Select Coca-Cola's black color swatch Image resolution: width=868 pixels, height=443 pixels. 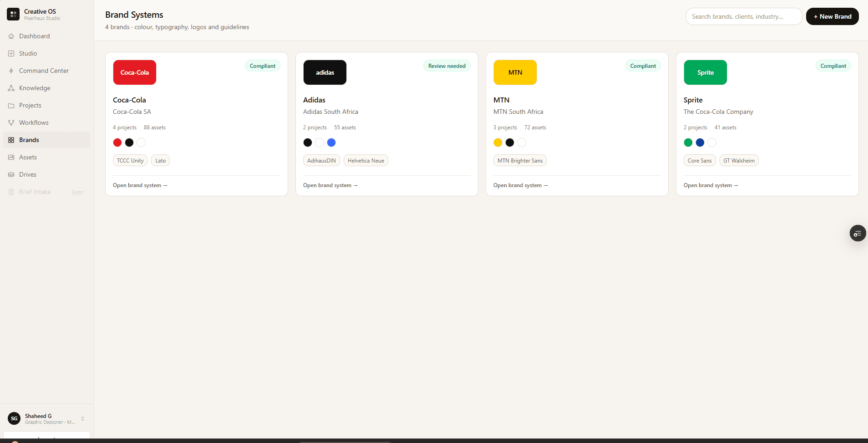(129, 143)
